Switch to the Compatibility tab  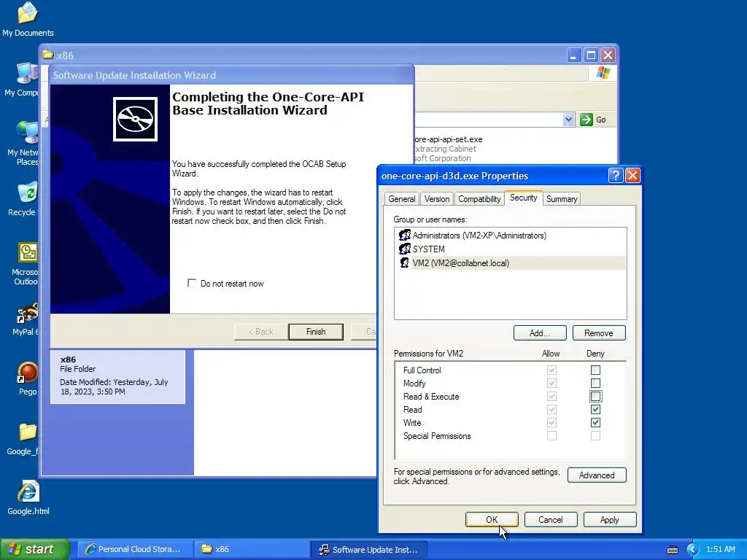click(479, 199)
